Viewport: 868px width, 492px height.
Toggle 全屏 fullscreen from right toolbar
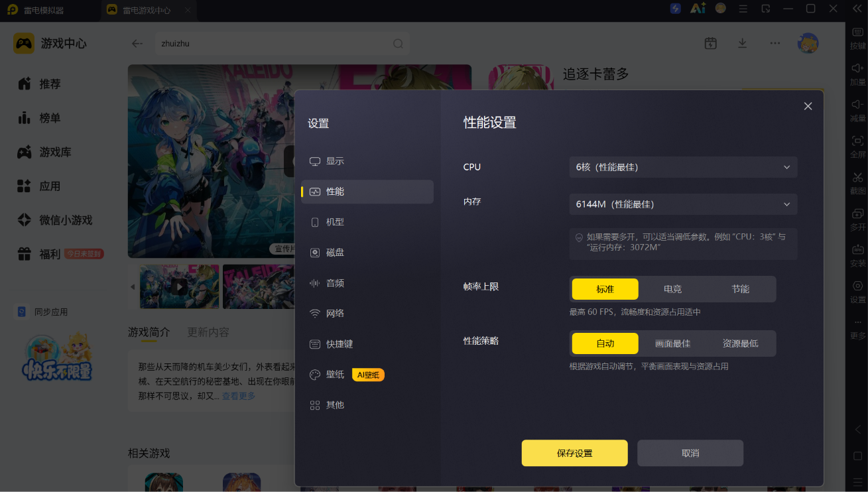[x=857, y=147]
